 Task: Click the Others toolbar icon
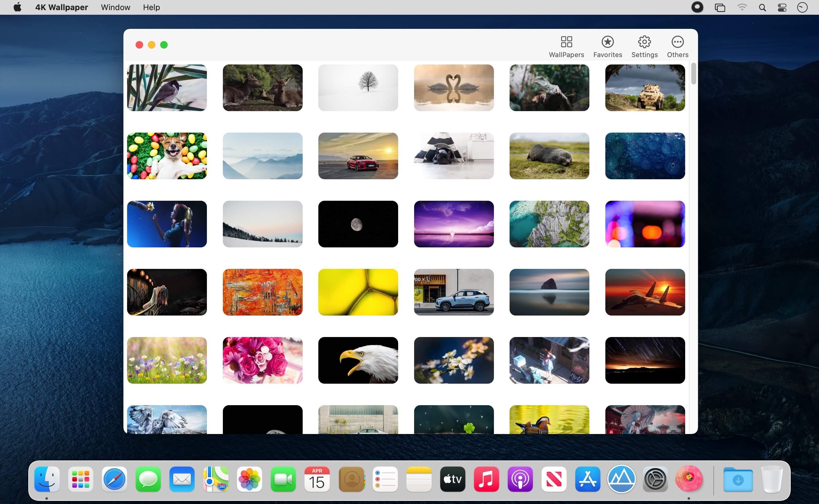coord(677,47)
